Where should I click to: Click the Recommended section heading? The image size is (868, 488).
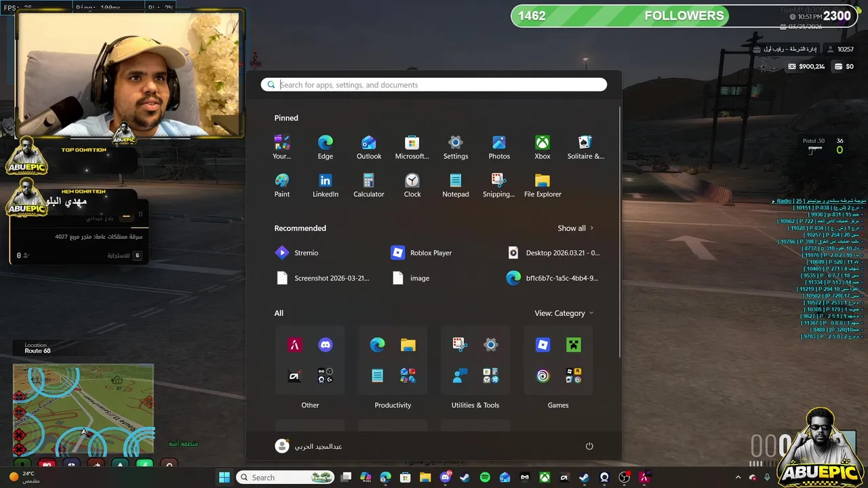click(300, 228)
